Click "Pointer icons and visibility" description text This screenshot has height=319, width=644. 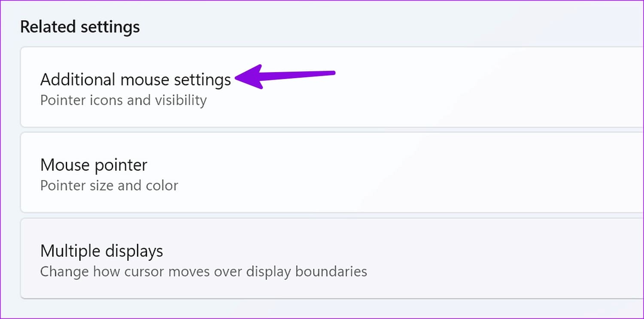(123, 100)
